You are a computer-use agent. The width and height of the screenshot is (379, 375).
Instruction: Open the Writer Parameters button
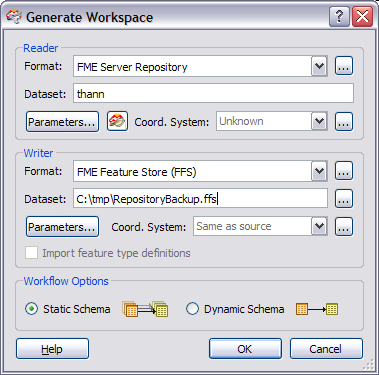point(62,227)
